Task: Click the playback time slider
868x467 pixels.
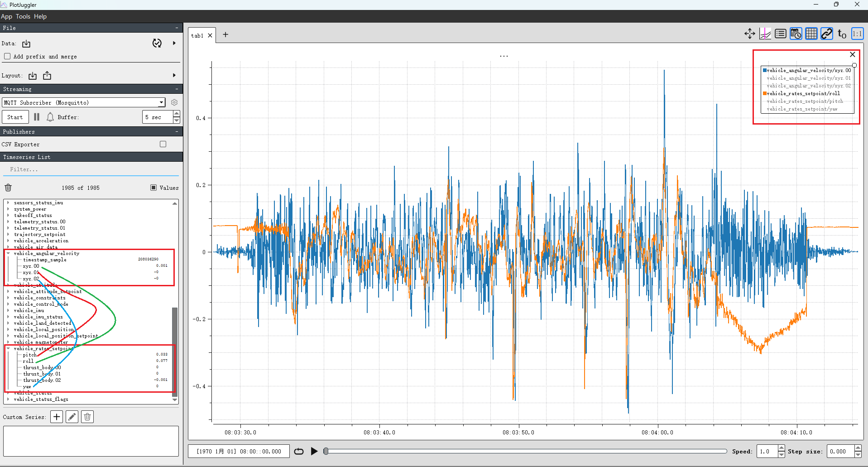Action: (525, 451)
